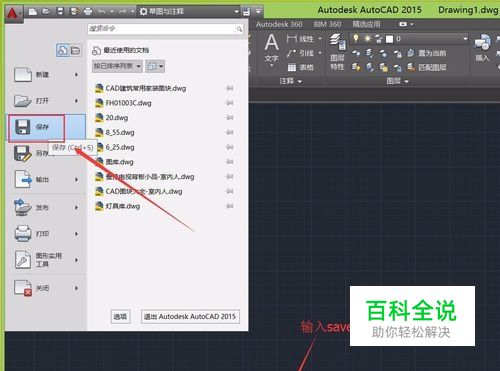
Task: Click the red AutoCAD application menu button
Action: pyautogui.click(x=13, y=13)
